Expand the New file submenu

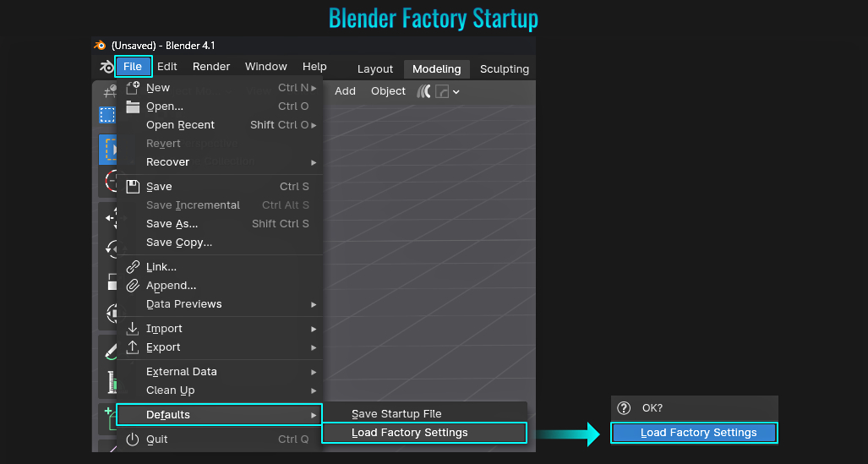(220, 88)
